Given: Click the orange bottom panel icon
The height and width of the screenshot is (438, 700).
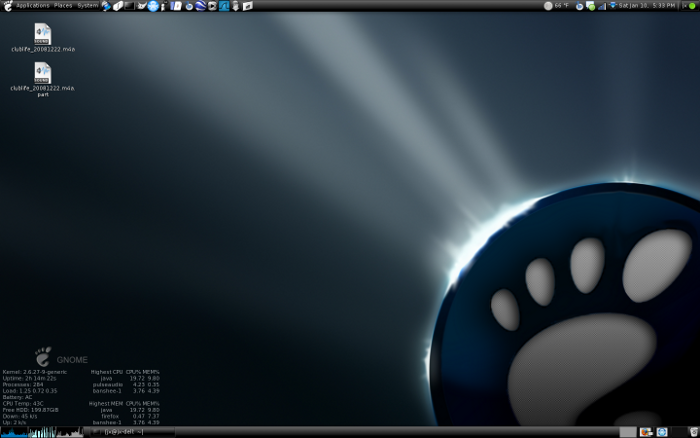Looking at the screenshot, I should tap(646, 432).
